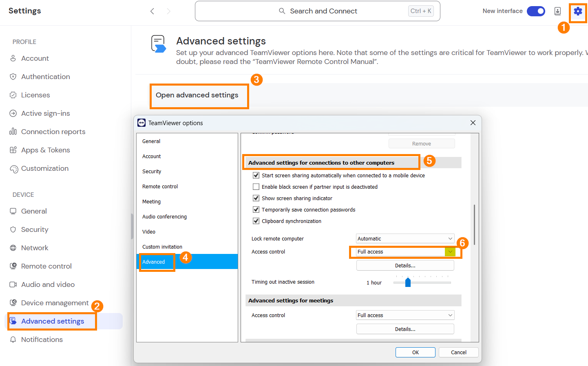Image resolution: width=588 pixels, height=366 pixels.
Task: Select Advanced in TeamViewer options list
Action: tap(187, 262)
